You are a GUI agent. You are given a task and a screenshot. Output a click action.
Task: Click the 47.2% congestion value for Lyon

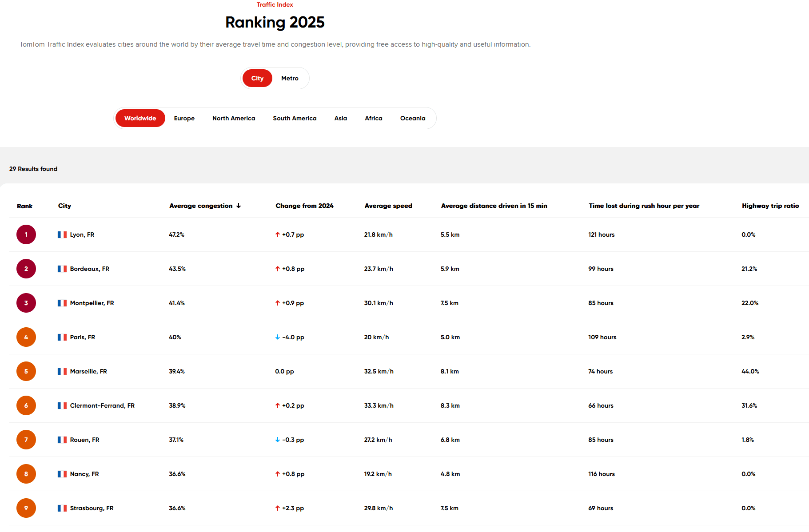[x=176, y=234]
